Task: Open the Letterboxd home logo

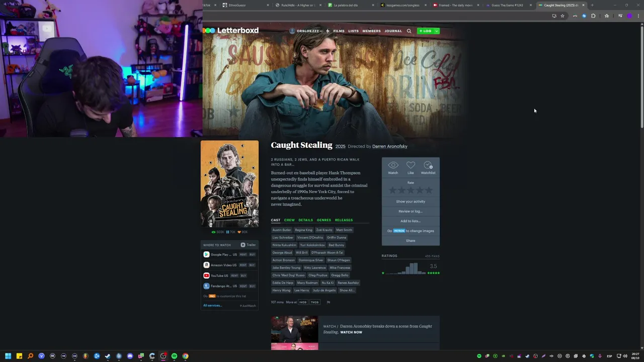Action: (231, 31)
